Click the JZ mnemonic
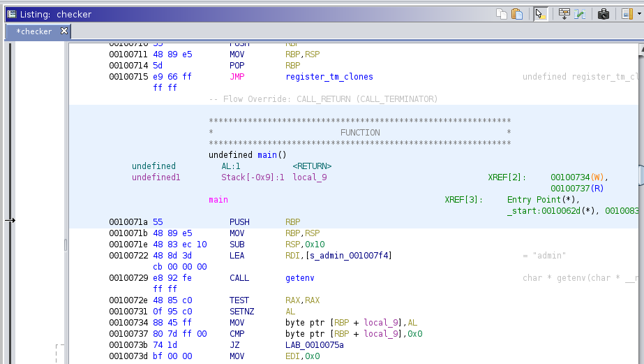644x364 pixels. tap(234, 344)
